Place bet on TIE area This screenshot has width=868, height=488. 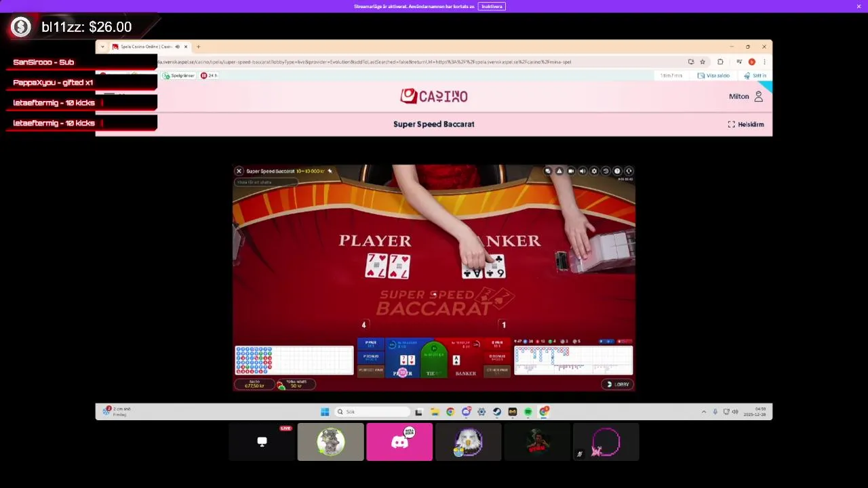434,361
